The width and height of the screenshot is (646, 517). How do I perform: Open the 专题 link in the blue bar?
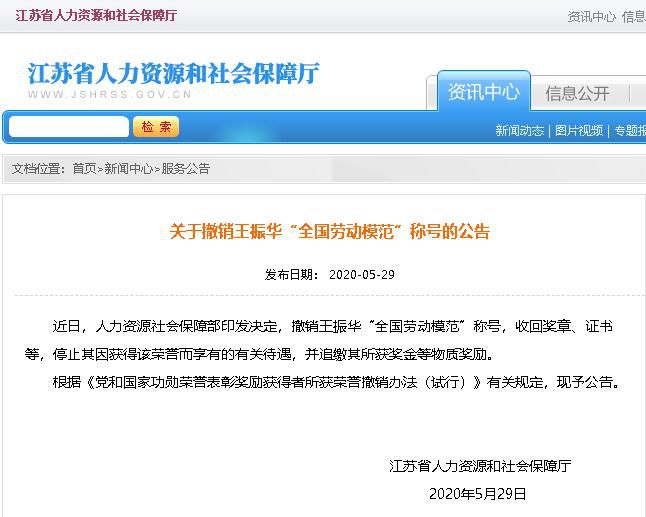click(629, 130)
